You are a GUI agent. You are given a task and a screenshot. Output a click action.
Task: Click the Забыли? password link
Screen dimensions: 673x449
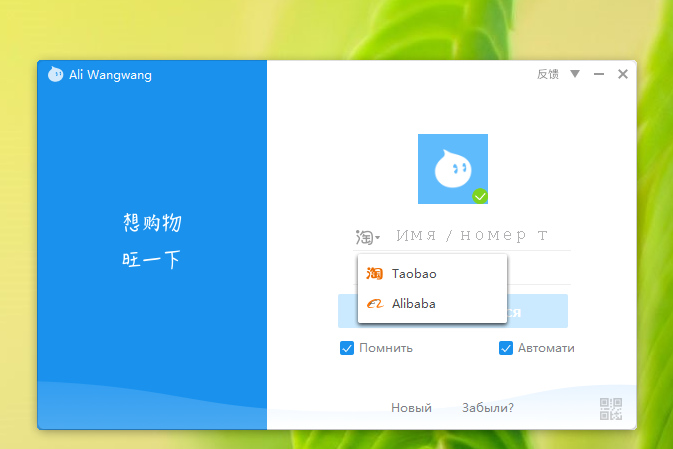488,408
